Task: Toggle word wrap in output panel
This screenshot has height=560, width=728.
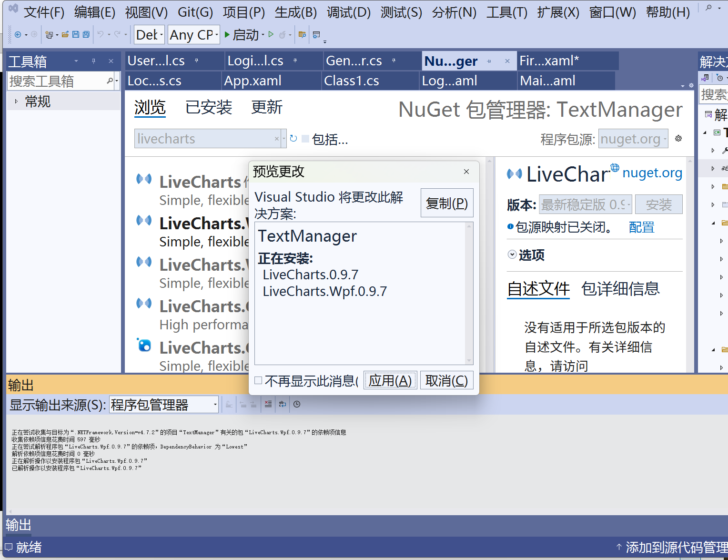Action: [283, 404]
